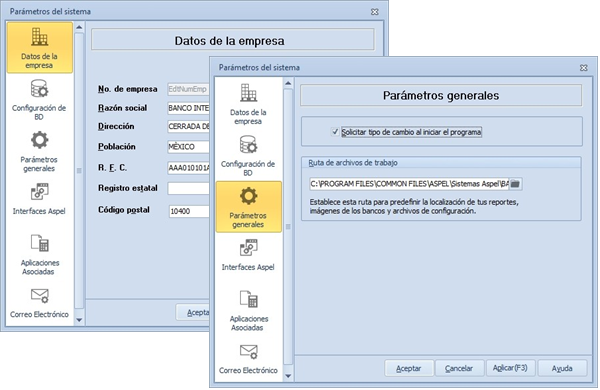600x390 pixels.
Task: Click the Parámetros generales heading
Action: click(x=441, y=95)
